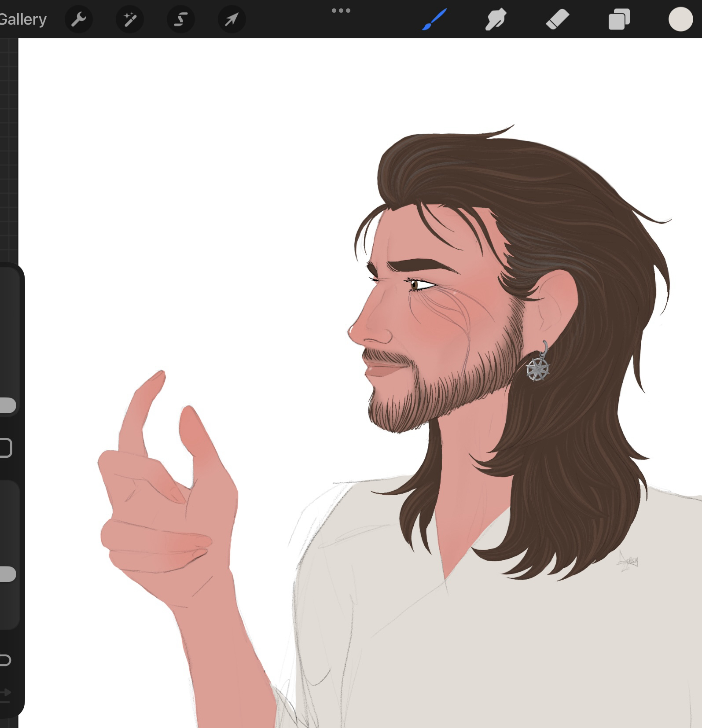Select the Eraser tool
The image size is (702, 728).
click(558, 19)
